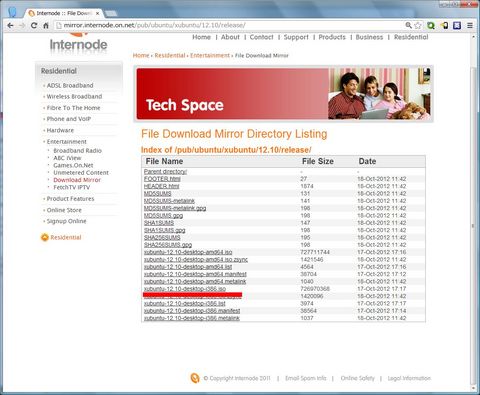Click the Internode logo

[78, 43]
